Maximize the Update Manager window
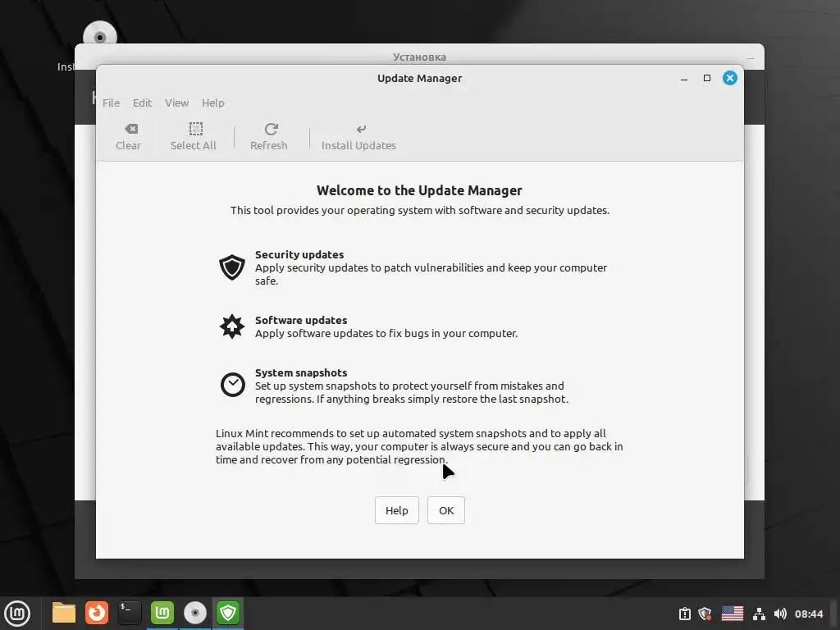Viewport: 840px width, 630px height. coord(707,78)
